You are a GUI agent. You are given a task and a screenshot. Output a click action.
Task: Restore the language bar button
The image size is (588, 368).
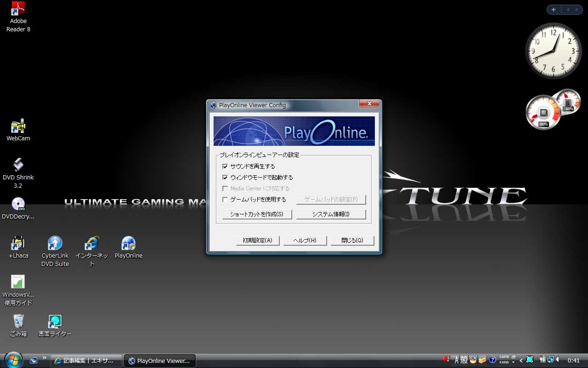point(514,357)
